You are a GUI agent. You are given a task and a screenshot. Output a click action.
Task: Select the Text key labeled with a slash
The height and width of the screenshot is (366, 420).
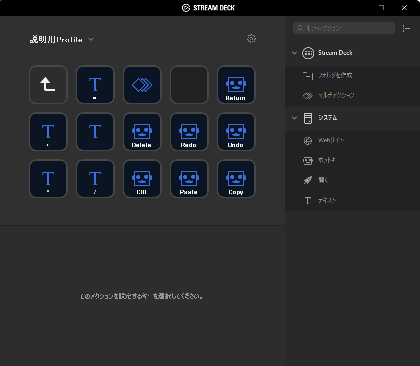pyautogui.click(x=95, y=179)
